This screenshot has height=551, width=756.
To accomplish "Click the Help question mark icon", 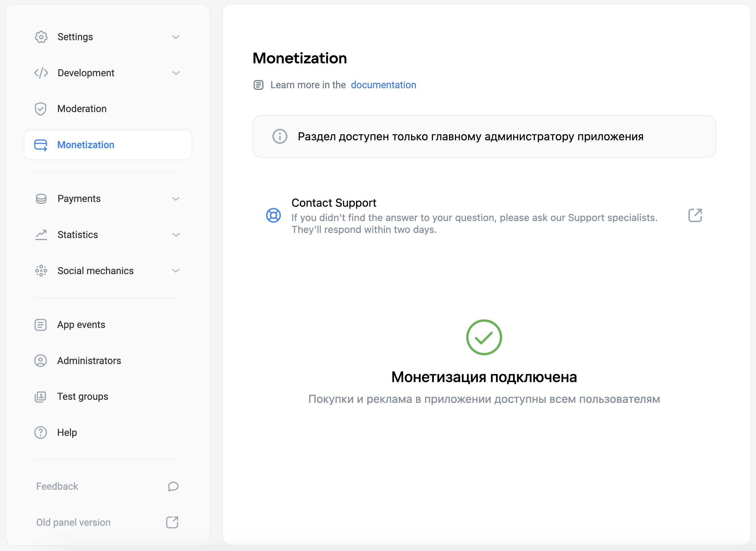I will [x=41, y=432].
